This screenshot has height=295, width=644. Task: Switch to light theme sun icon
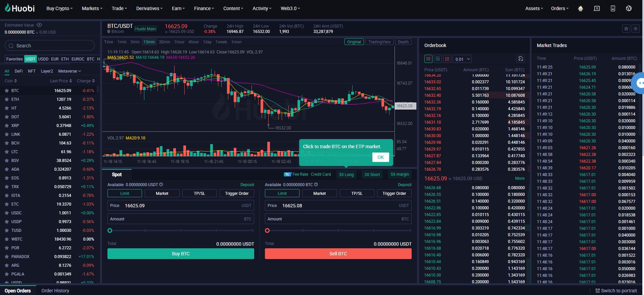(636, 29)
